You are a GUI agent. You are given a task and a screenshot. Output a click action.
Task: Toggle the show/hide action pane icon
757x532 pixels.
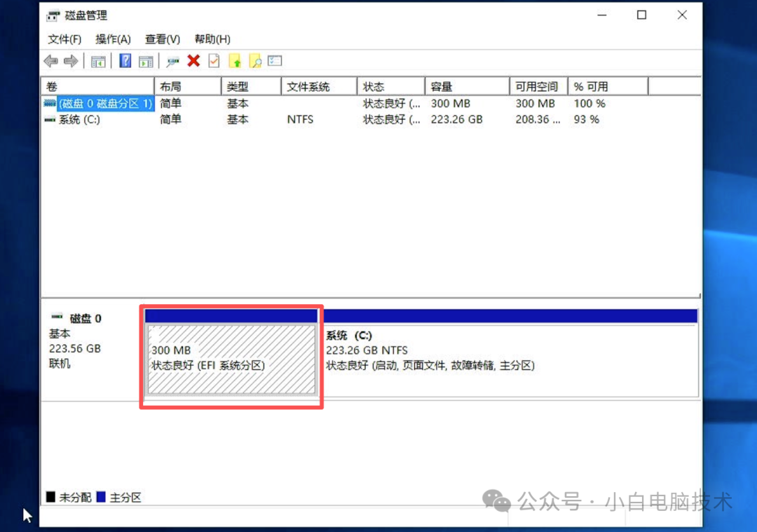146,61
